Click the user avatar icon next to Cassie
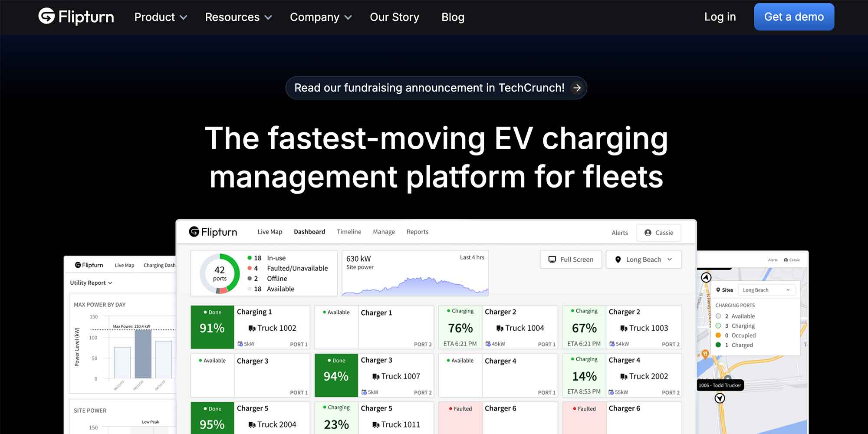Image resolution: width=868 pixels, height=434 pixels. click(648, 233)
